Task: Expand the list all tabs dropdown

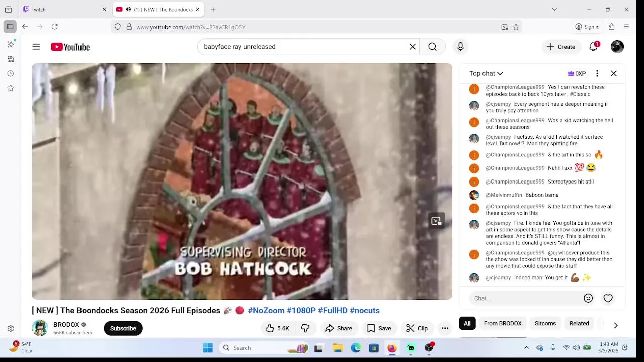Action: [554, 9]
